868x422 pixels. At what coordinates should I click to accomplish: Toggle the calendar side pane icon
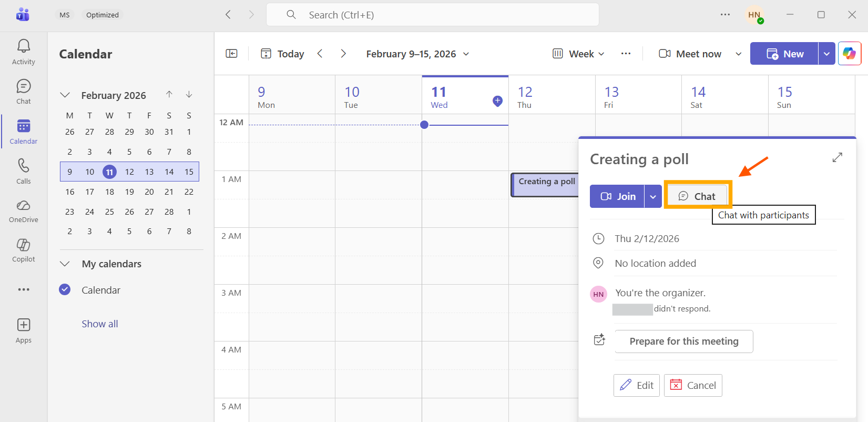[231, 54]
